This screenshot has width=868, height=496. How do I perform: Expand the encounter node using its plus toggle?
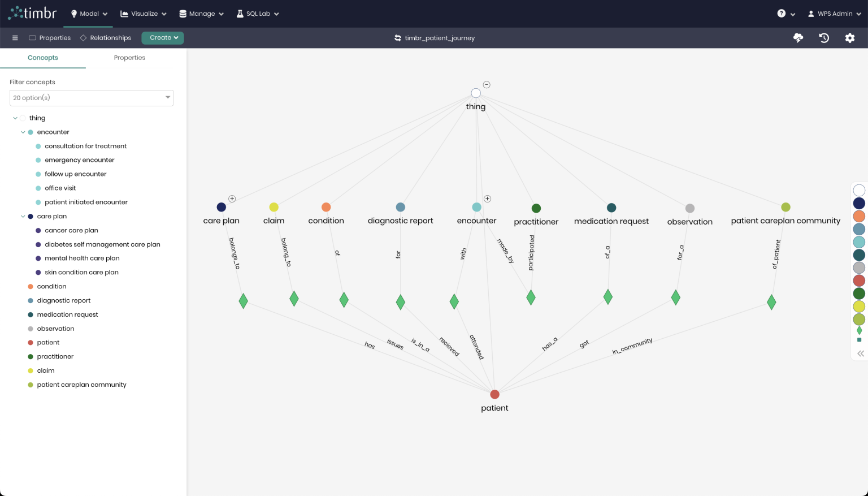tap(487, 199)
